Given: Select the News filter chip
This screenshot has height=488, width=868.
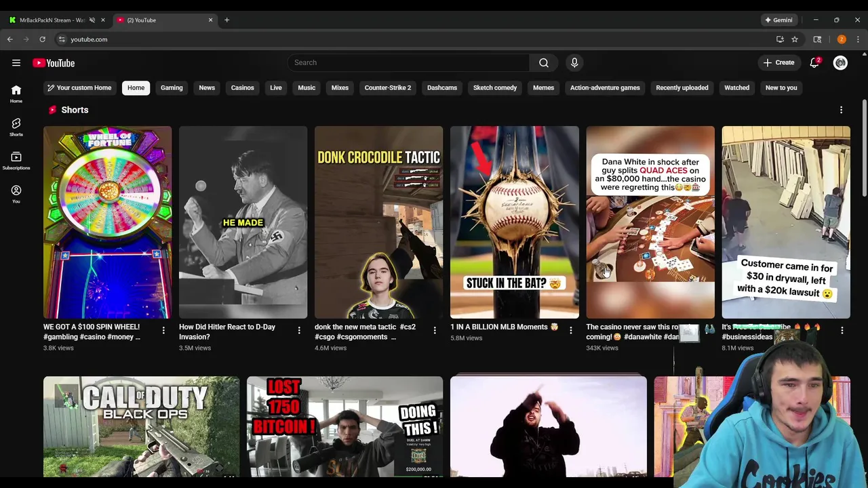Looking at the screenshot, I should pyautogui.click(x=207, y=87).
